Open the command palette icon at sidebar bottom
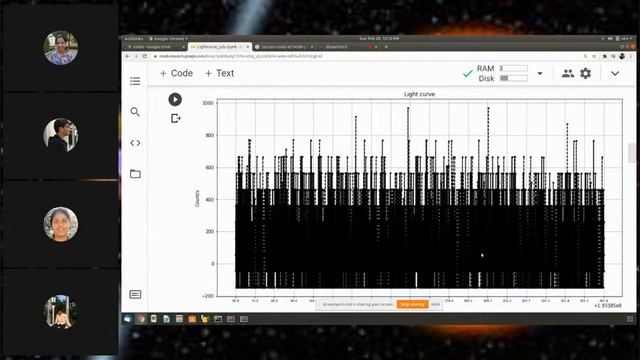 [135, 294]
